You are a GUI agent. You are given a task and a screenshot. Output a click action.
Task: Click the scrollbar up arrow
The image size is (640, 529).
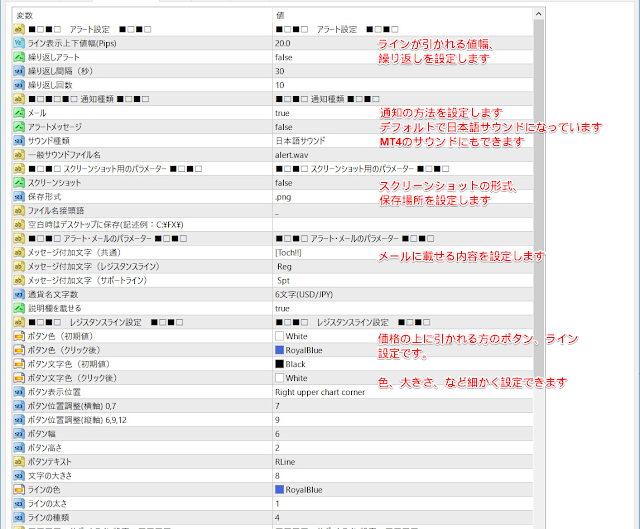[x=538, y=14]
